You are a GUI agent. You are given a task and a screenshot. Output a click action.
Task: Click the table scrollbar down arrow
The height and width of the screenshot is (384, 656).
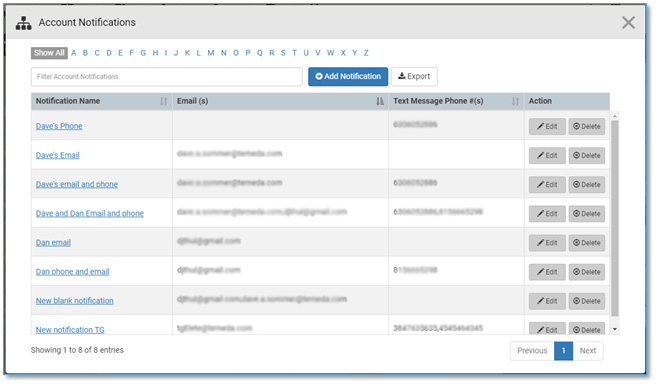tap(615, 330)
